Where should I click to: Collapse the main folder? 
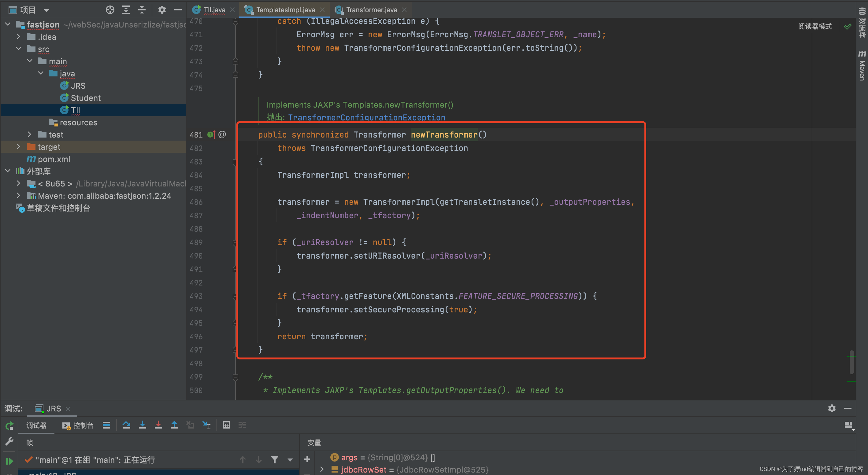click(x=30, y=61)
